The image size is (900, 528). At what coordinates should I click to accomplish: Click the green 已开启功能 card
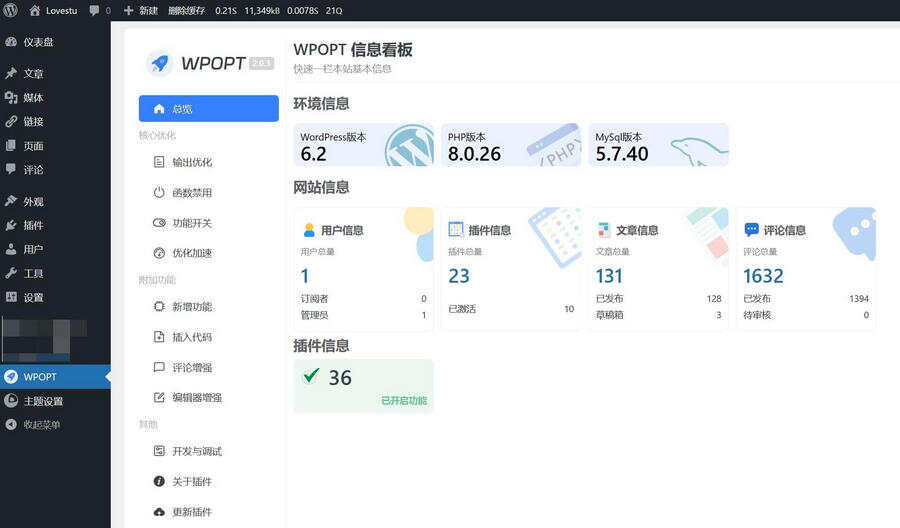point(363,386)
